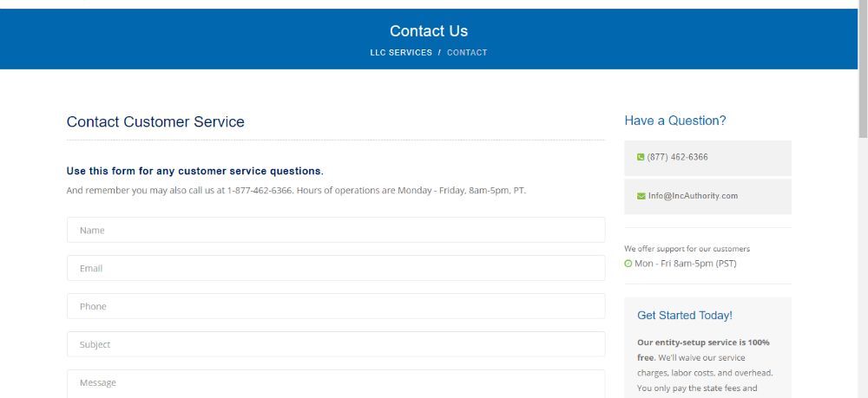
Task: Click the (877) 462-6366 phone number link
Action: click(677, 158)
